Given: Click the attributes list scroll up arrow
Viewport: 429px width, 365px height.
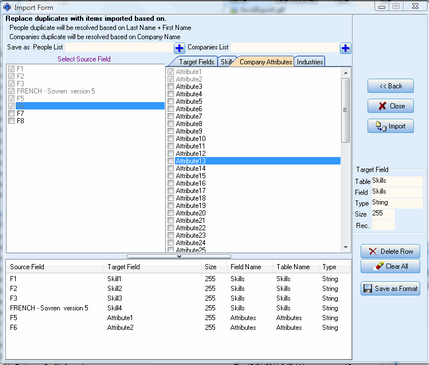Looking at the screenshot, I should pos(345,72).
